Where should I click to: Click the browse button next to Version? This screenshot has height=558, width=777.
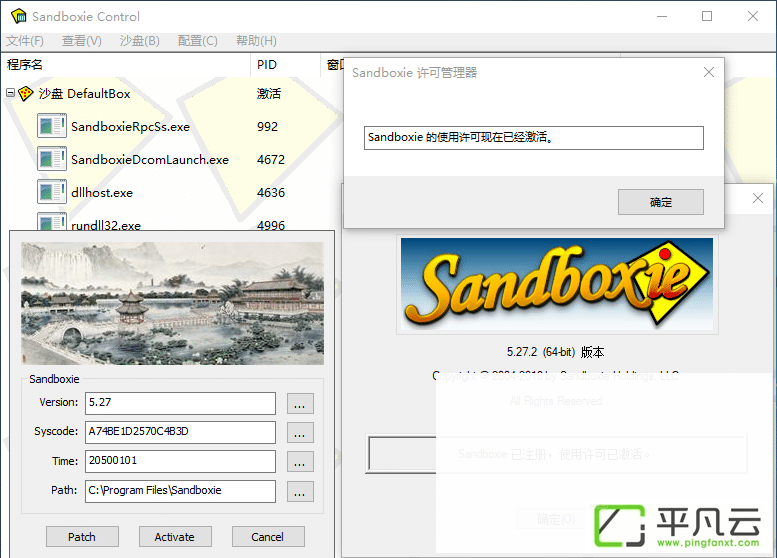point(300,403)
